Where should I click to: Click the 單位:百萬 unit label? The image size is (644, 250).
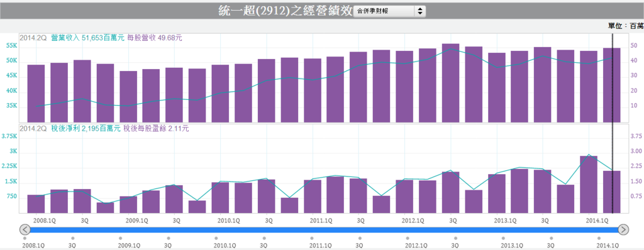click(x=626, y=26)
